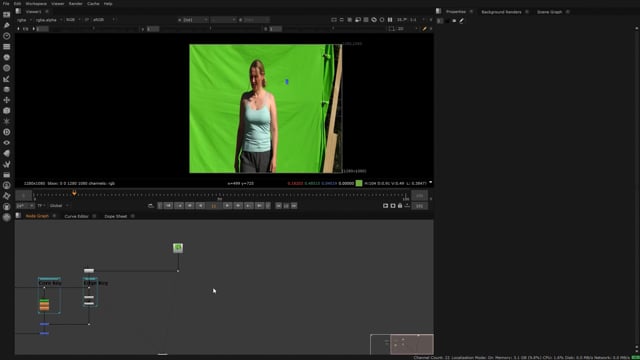This screenshot has width=640, height=360.
Task: Open the RGB display channels dropdown
Action: point(73,20)
